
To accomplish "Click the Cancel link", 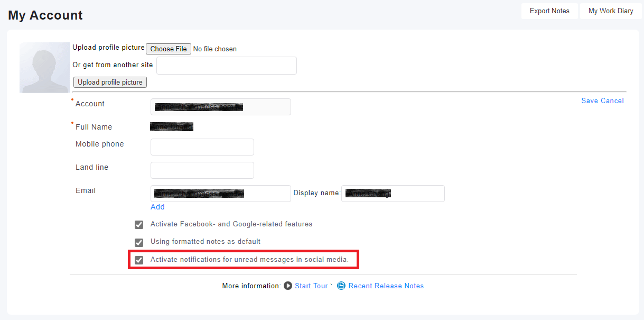I will pyautogui.click(x=612, y=101).
